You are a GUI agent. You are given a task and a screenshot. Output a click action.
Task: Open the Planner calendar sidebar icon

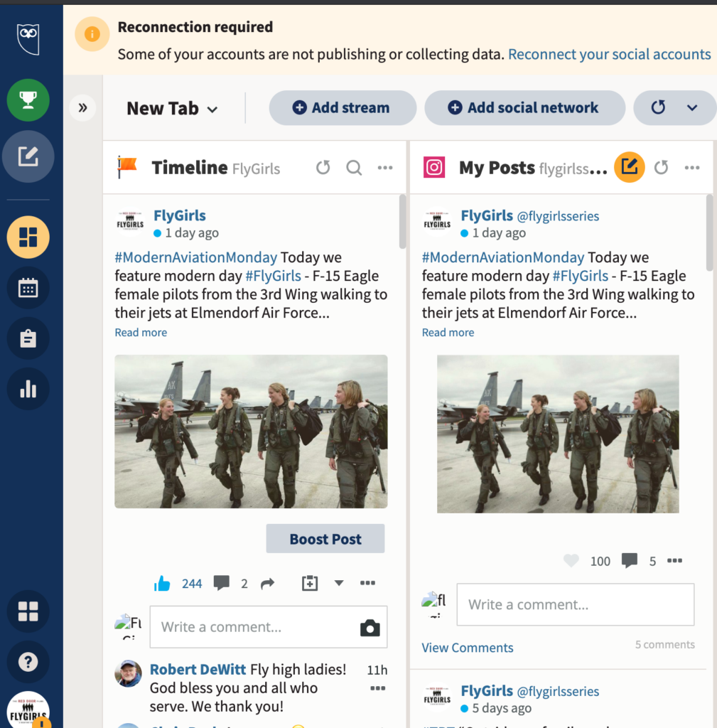pos(28,288)
